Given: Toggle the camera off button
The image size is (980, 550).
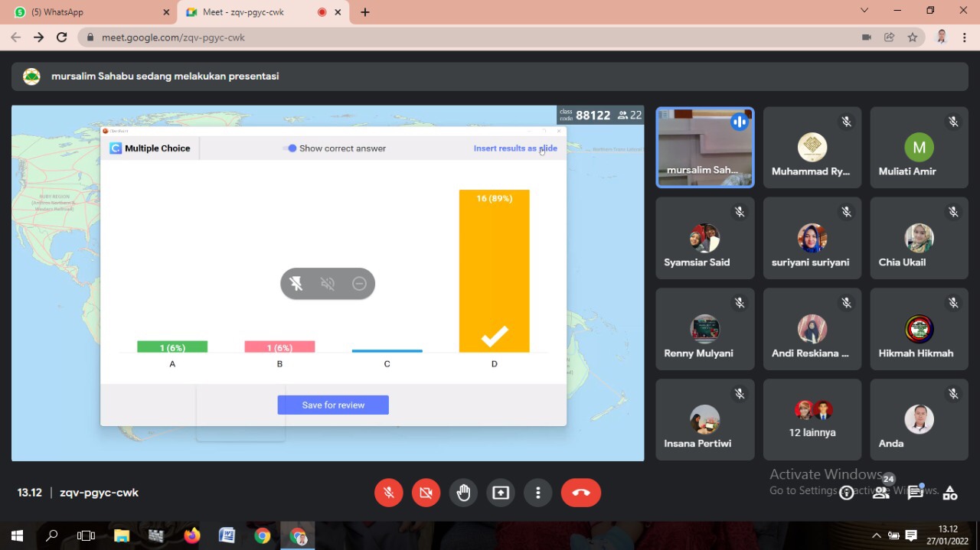Looking at the screenshot, I should (426, 493).
